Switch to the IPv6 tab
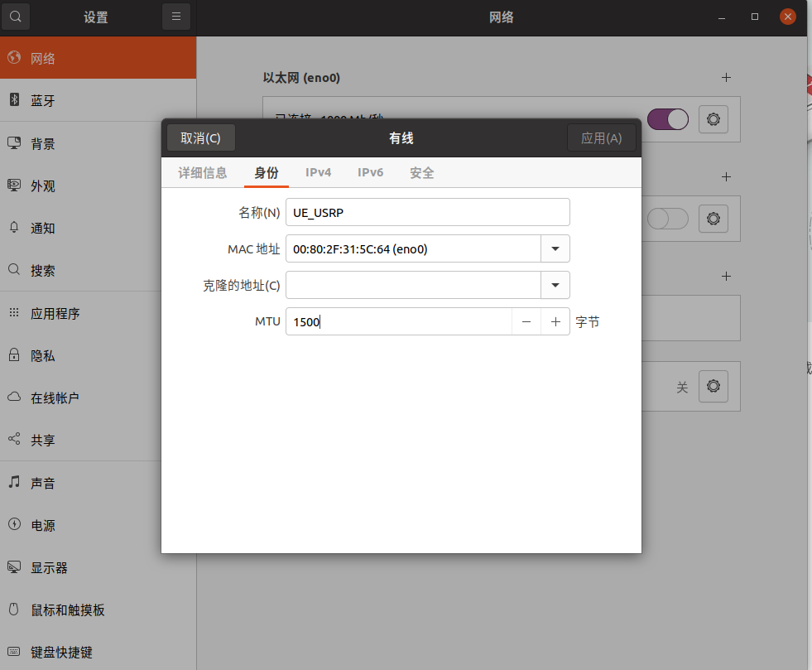The image size is (812, 670). pyautogui.click(x=370, y=172)
